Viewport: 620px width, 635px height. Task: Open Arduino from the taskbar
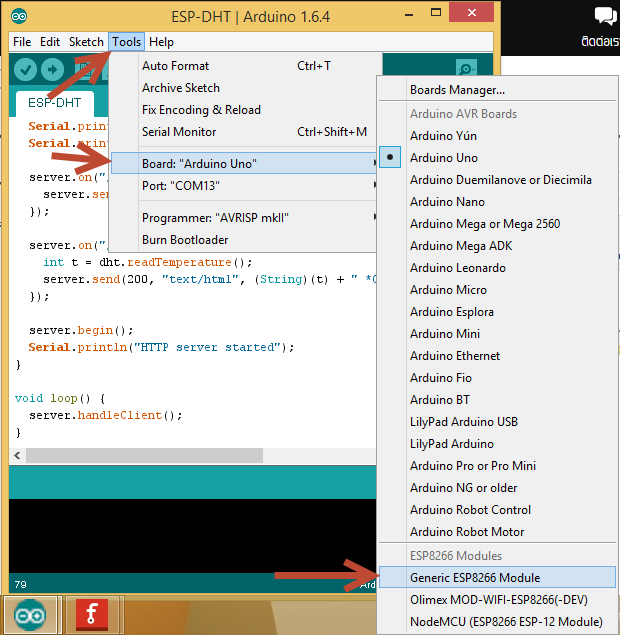pyautogui.click(x=30, y=616)
